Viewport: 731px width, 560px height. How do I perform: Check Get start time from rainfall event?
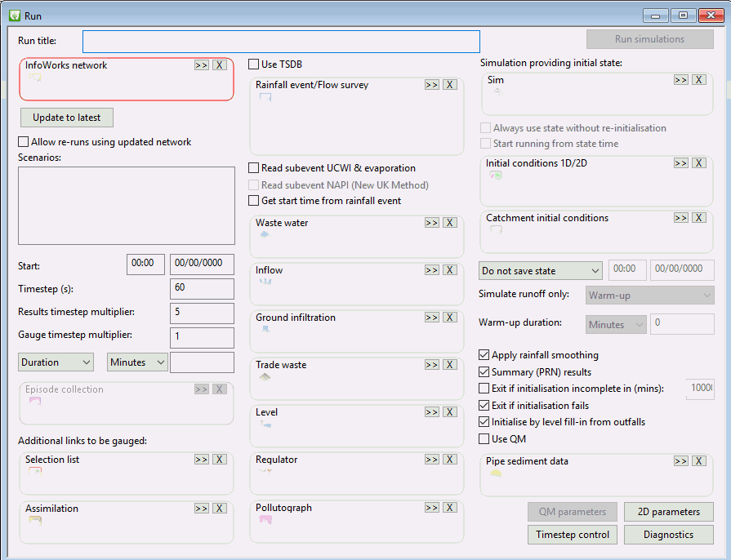[254, 201]
